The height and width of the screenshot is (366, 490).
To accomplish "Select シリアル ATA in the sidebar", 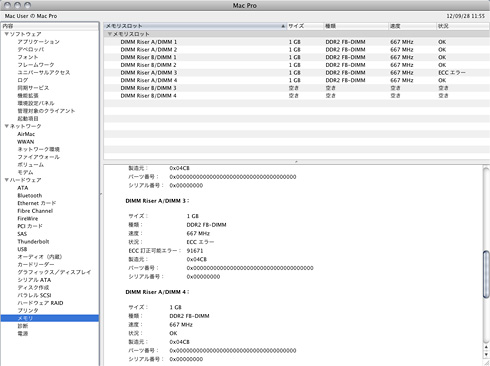I will tap(34, 280).
